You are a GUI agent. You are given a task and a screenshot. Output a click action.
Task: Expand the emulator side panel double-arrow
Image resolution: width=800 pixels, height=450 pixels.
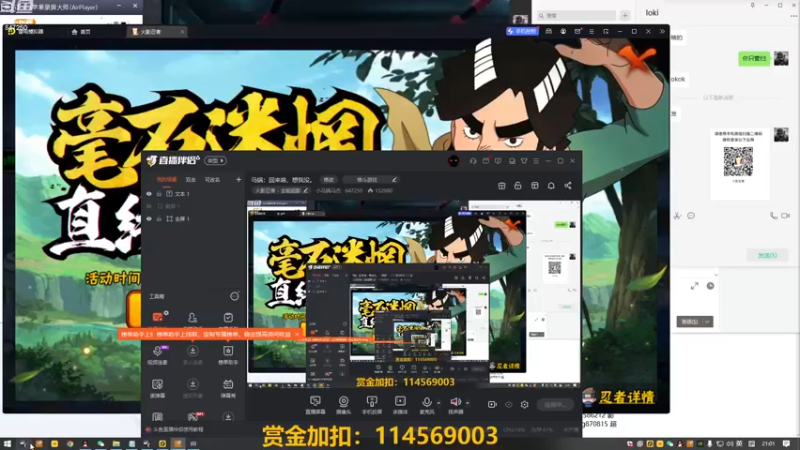[x=662, y=32]
